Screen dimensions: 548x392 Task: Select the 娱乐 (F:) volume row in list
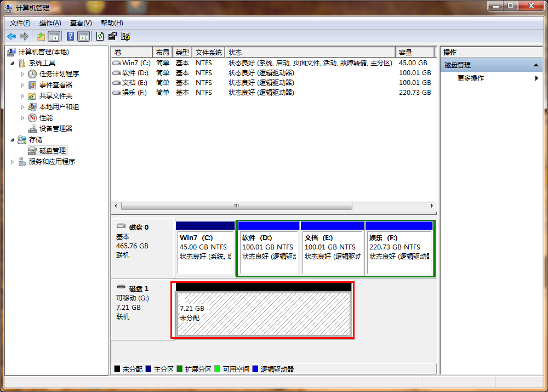click(134, 93)
